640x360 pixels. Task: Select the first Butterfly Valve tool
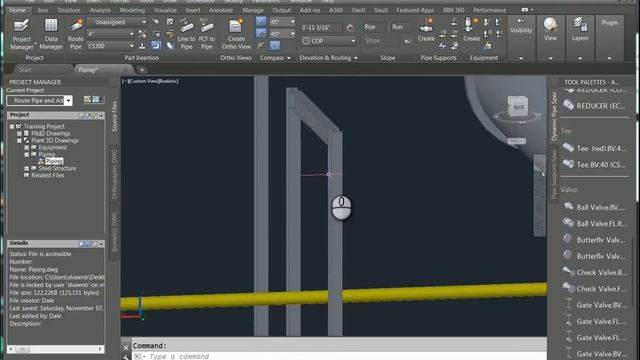594,240
